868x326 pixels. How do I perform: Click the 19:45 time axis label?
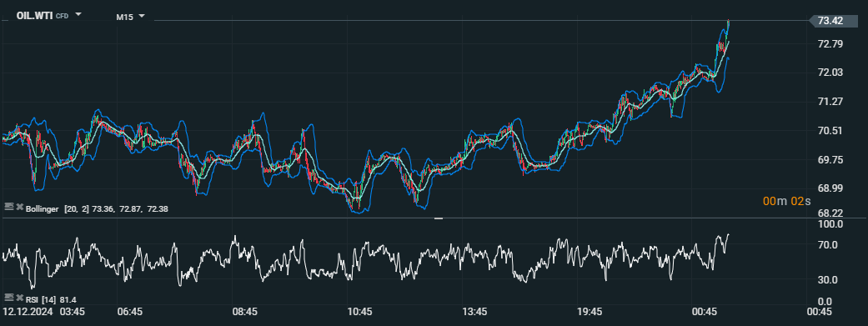(x=590, y=312)
